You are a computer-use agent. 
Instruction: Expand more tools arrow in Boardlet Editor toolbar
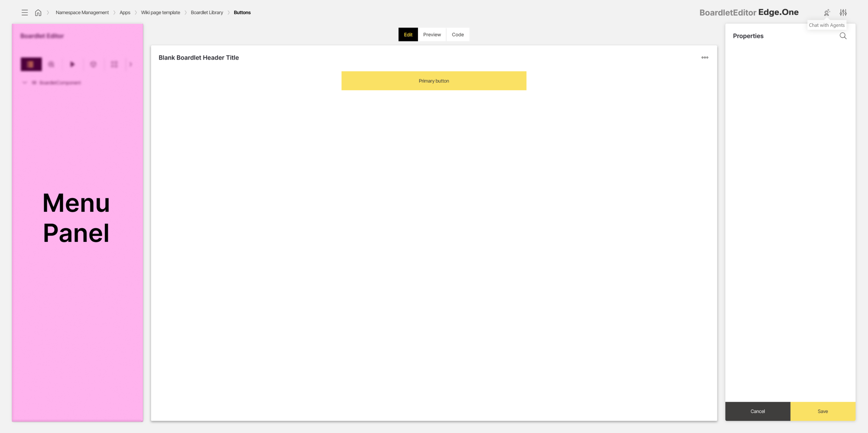[131, 64]
